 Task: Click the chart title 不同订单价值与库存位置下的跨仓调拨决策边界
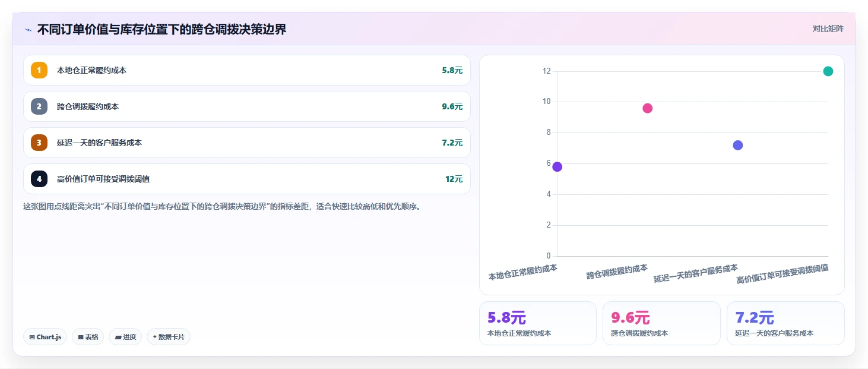[x=161, y=29]
